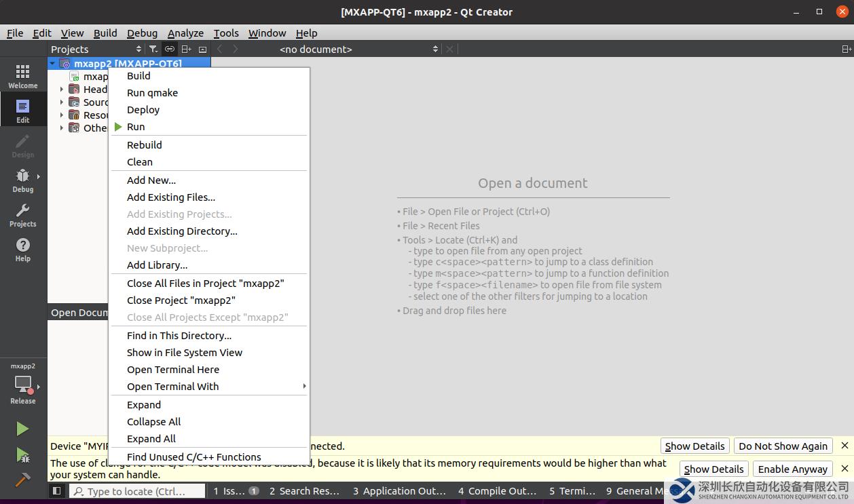Expand the Sources folder
The width and height of the screenshot is (854, 504).
[x=61, y=102]
